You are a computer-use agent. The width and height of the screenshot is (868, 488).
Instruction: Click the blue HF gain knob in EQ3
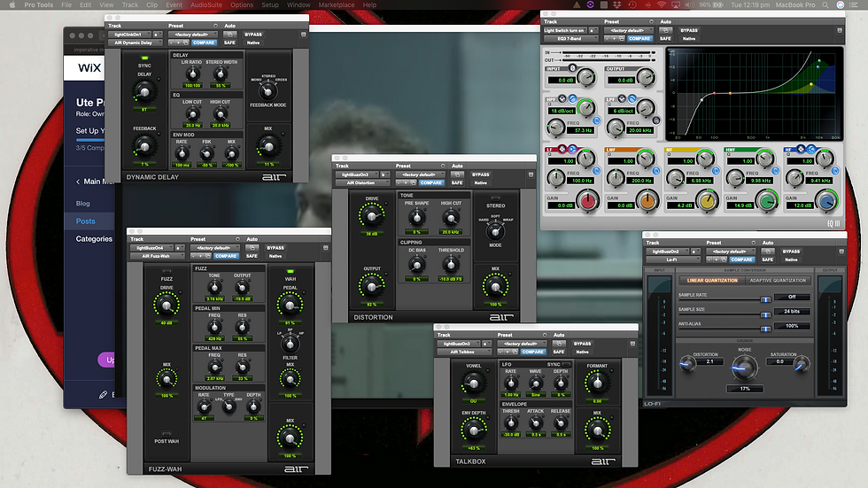[827, 201]
